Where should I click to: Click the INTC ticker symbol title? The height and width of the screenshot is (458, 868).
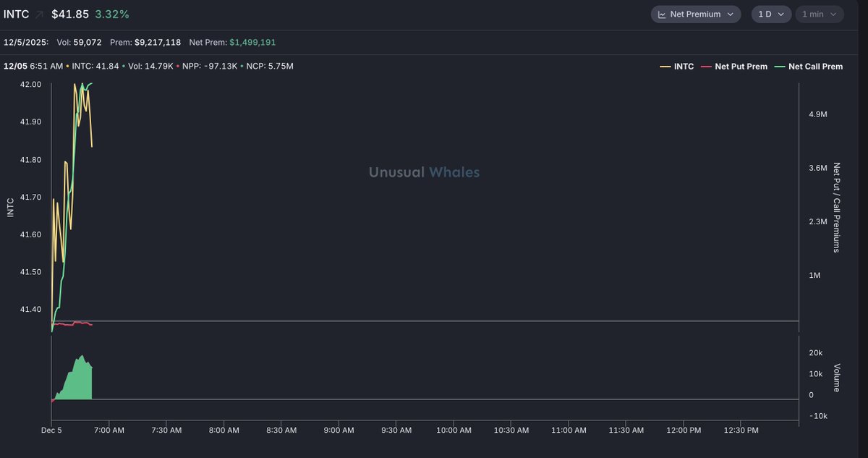(x=17, y=14)
